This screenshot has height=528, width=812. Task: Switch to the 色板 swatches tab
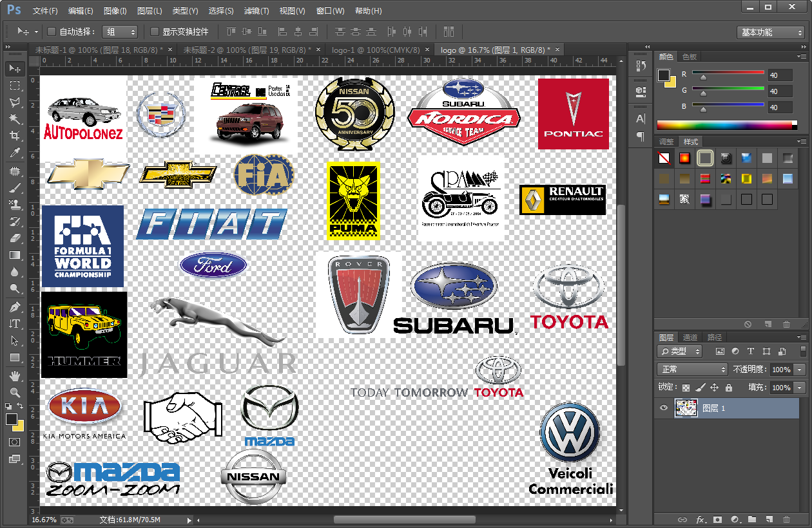(x=690, y=57)
